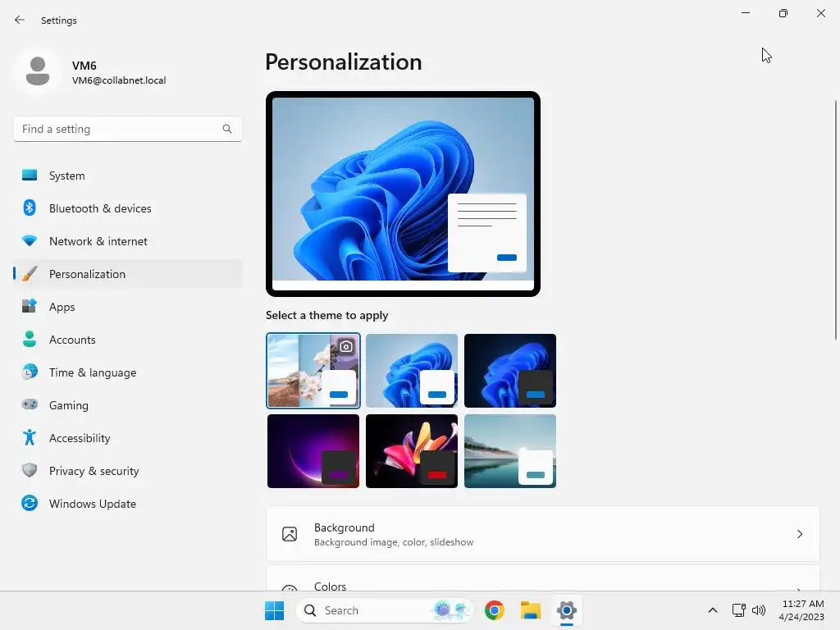
Task: Click the VM6 account name
Action: click(84, 66)
